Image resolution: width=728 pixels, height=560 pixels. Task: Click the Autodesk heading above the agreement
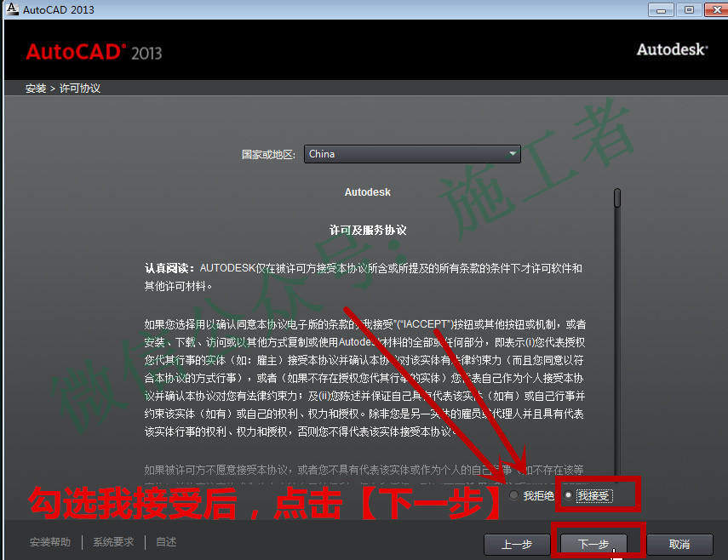click(367, 192)
